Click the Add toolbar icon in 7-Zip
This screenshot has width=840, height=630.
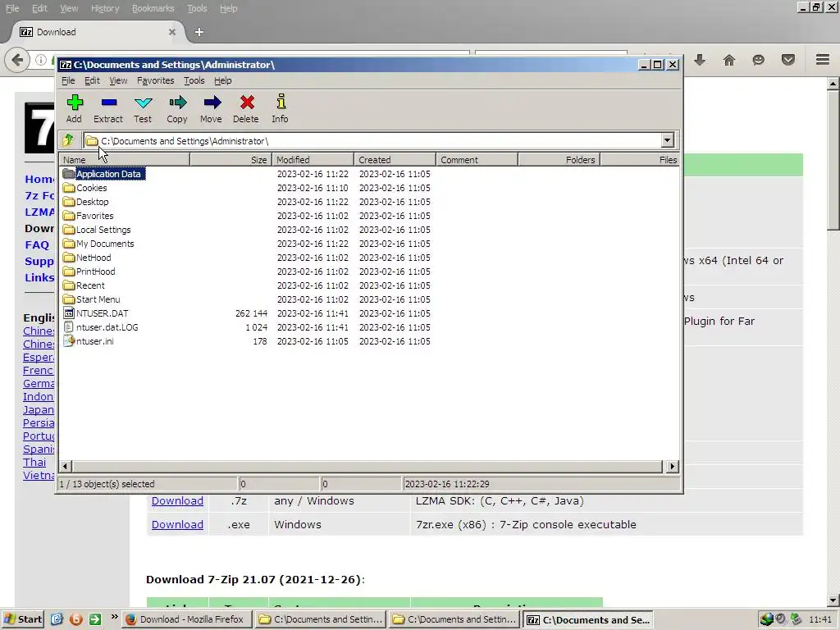pyautogui.click(x=74, y=109)
